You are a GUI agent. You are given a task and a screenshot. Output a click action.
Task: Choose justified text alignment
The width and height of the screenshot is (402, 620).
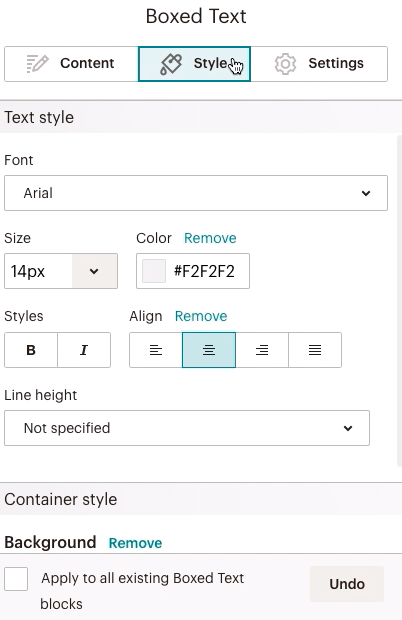(315, 350)
